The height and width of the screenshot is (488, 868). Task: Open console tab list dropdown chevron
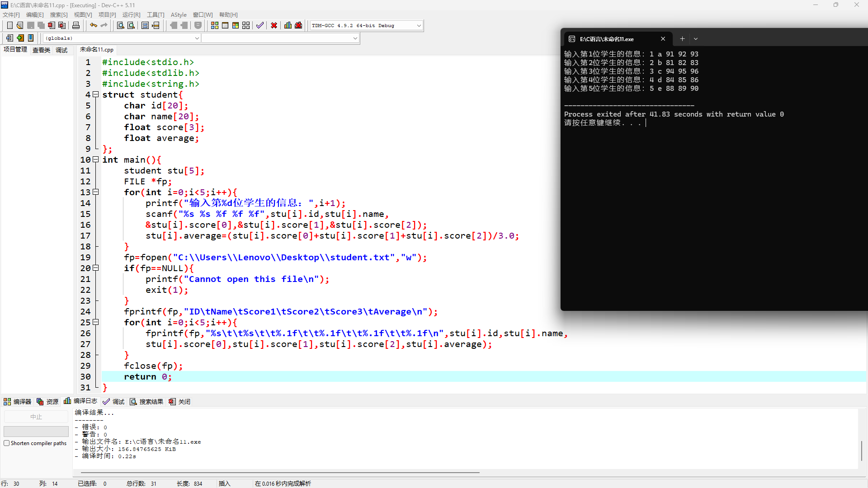(x=696, y=39)
